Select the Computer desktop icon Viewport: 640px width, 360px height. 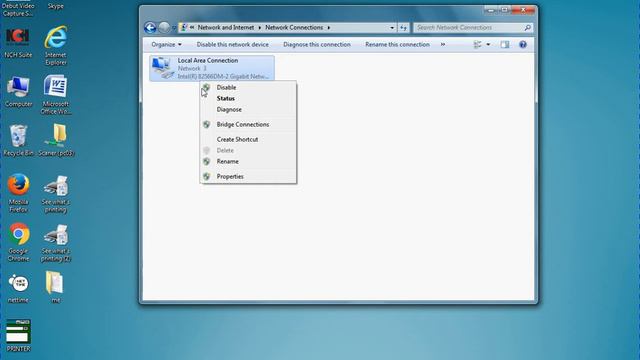18,92
